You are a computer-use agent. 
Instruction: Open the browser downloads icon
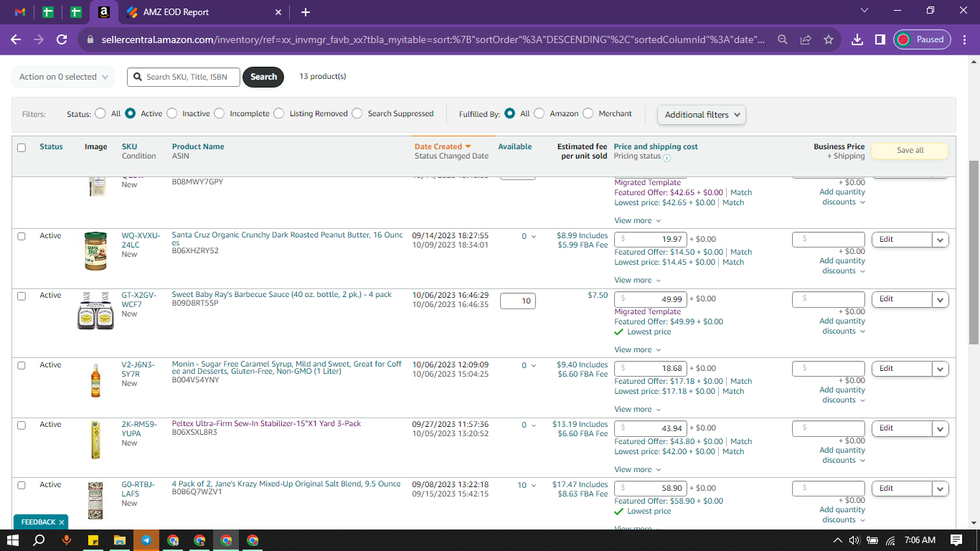(857, 39)
